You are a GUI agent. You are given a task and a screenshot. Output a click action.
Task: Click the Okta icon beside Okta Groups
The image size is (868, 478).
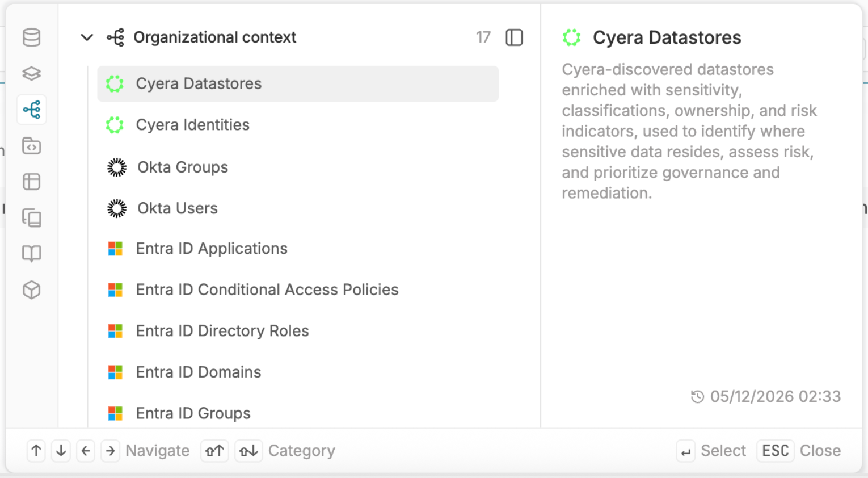pos(117,167)
